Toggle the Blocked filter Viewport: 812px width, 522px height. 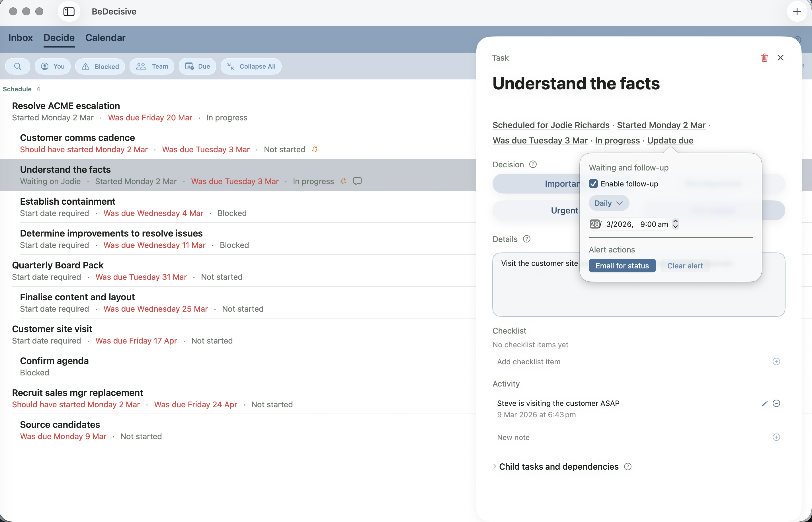[100, 66]
